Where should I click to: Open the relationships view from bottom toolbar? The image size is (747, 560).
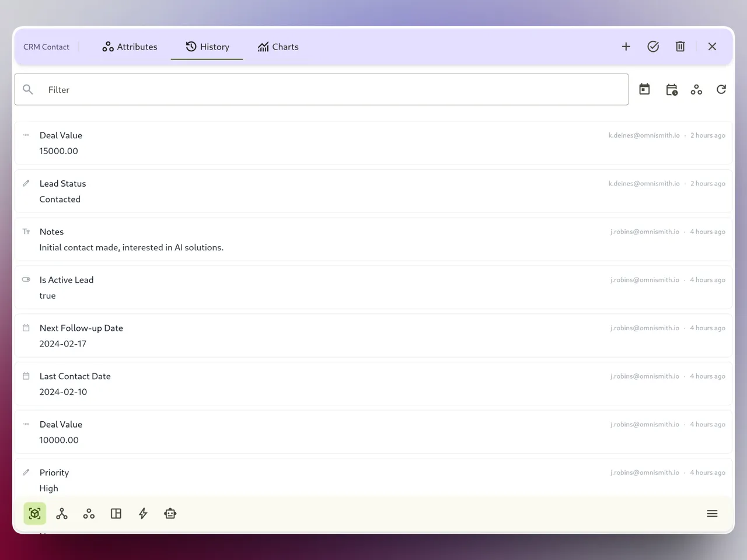(61, 513)
